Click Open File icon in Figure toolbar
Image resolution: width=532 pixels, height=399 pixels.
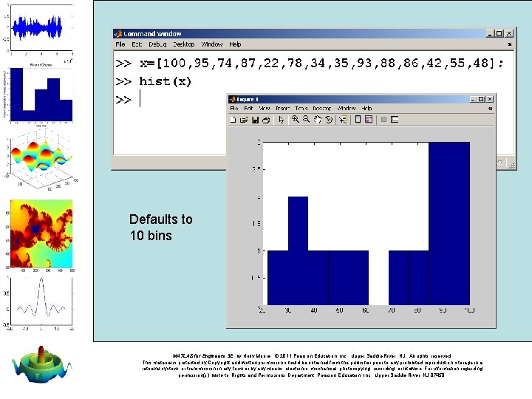point(244,120)
